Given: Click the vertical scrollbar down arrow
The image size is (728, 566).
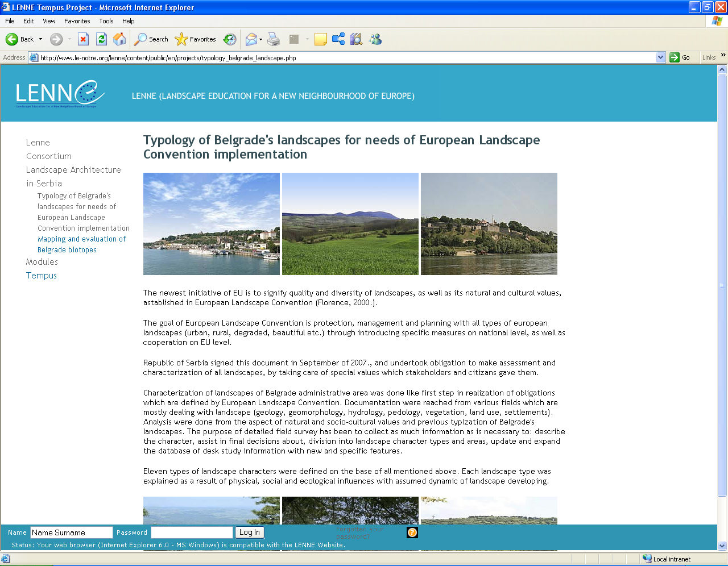Looking at the screenshot, I should coord(722,546).
